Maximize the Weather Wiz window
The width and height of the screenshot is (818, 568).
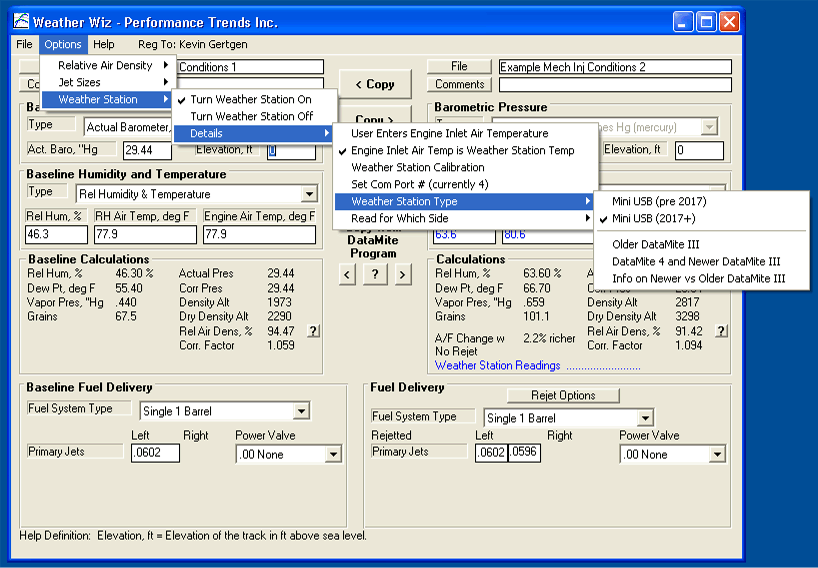(x=706, y=22)
